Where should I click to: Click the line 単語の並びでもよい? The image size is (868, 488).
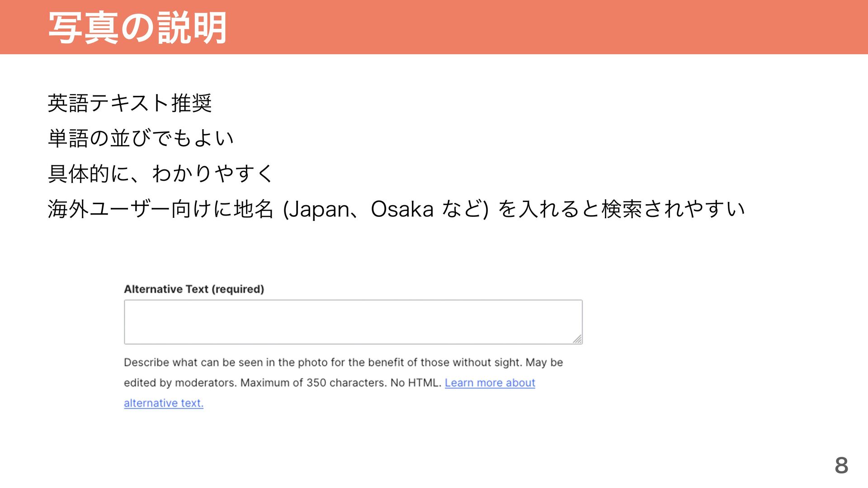pos(141,138)
